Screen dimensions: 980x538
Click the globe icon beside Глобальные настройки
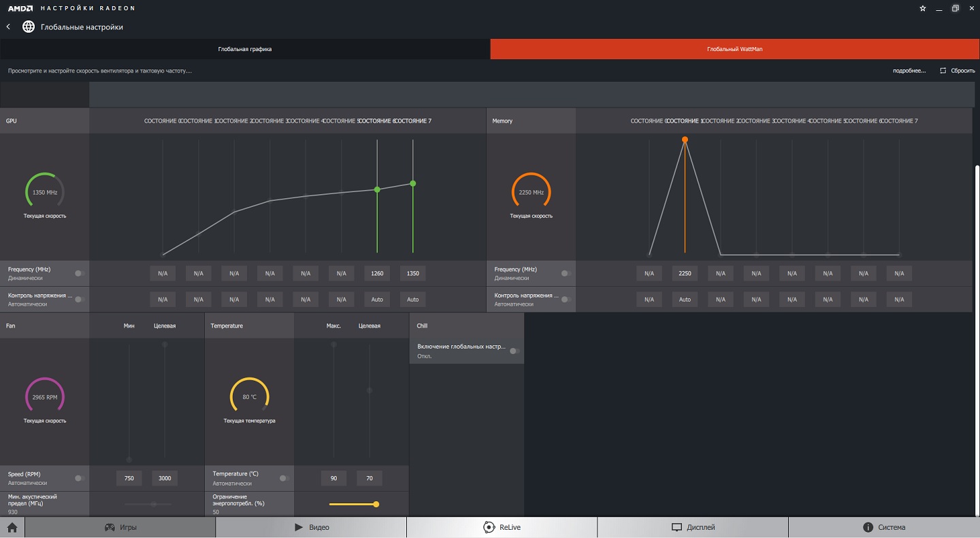click(29, 27)
